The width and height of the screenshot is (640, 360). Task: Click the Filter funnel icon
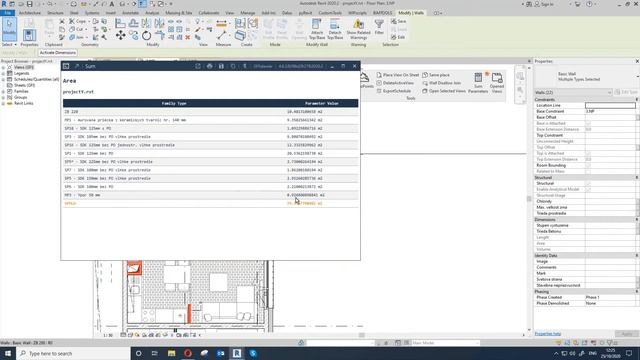379,27
